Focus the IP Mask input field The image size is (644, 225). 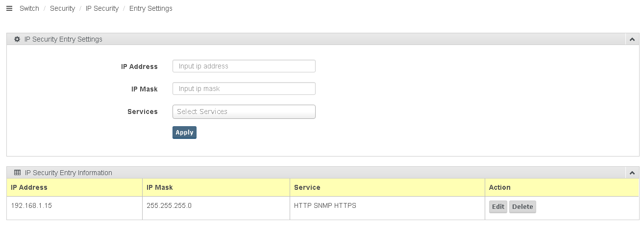pos(244,89)
